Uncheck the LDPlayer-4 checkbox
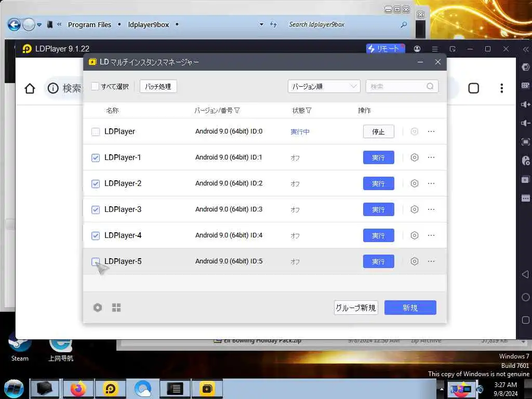Screen dimensions: 532x399 pyautogui.click(x=96, y=235)
